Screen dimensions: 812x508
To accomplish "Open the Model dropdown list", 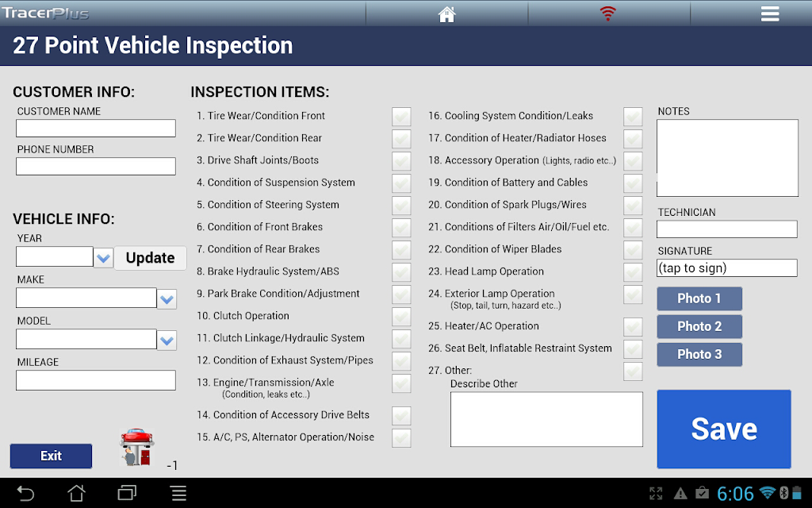I will (x=167, y=341).
